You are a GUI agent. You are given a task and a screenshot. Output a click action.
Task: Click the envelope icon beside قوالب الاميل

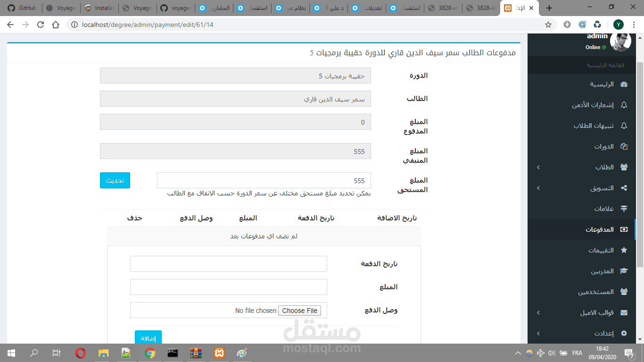tap(624, 313)
